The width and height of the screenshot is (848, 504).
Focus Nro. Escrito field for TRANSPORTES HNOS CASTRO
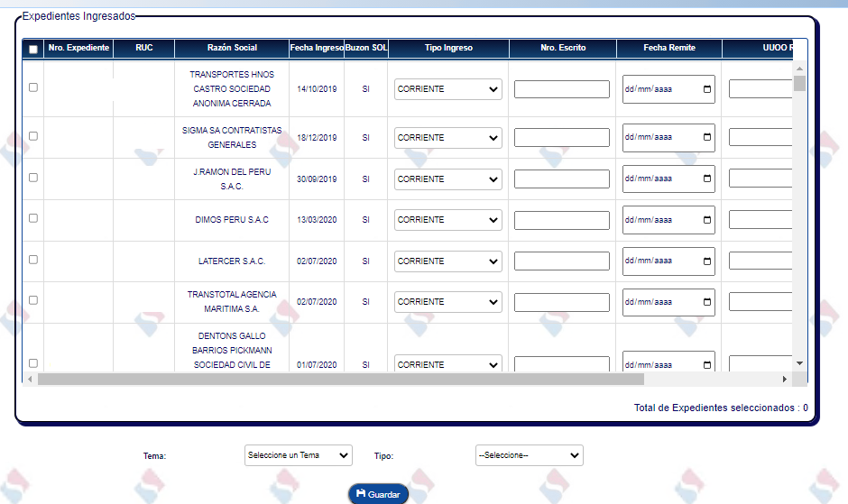tap(561, 89)
